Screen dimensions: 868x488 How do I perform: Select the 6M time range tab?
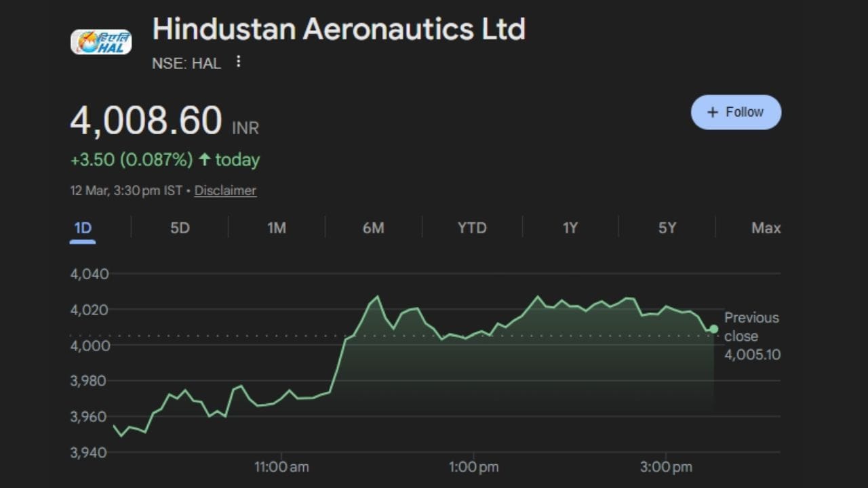373,228
